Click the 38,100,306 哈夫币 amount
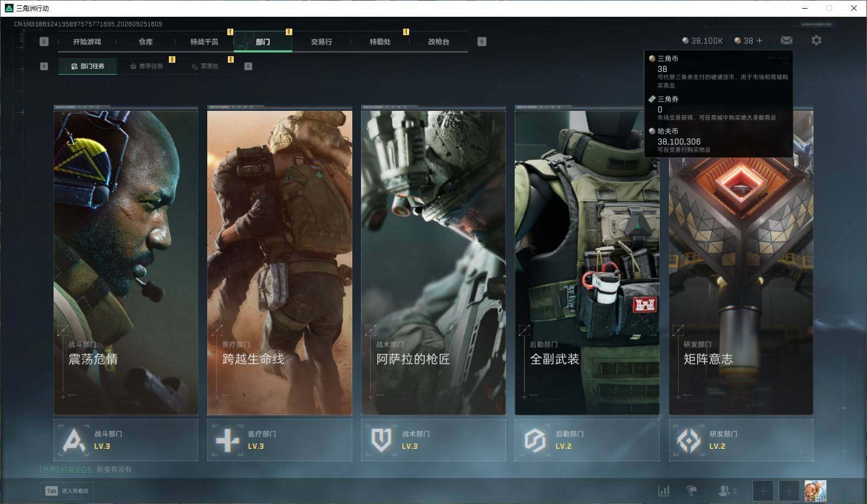This screenshot has height=504, width=867. (679, 141)
